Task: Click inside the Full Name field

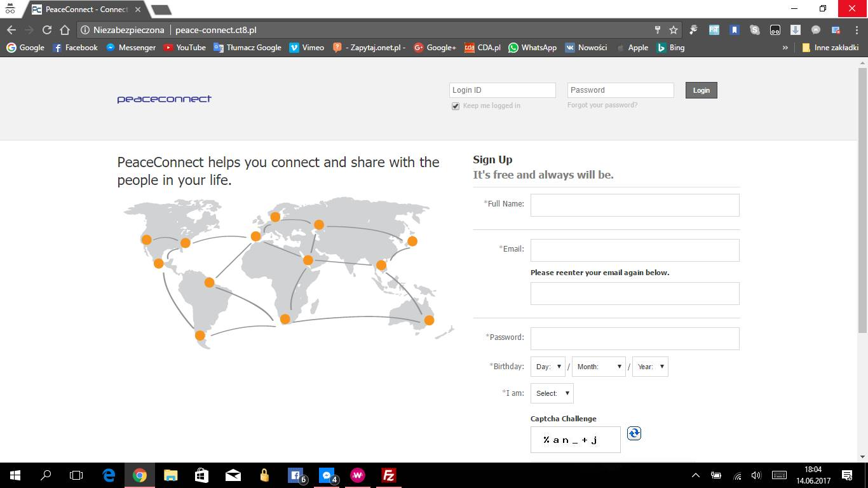Action: pyautogui.click(x=634, y=205)
